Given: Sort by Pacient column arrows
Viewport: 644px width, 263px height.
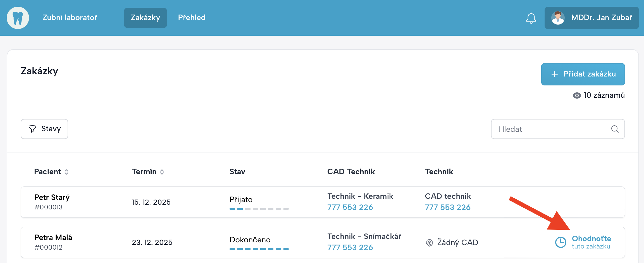Looking at the screenshot, I should 66,172.
